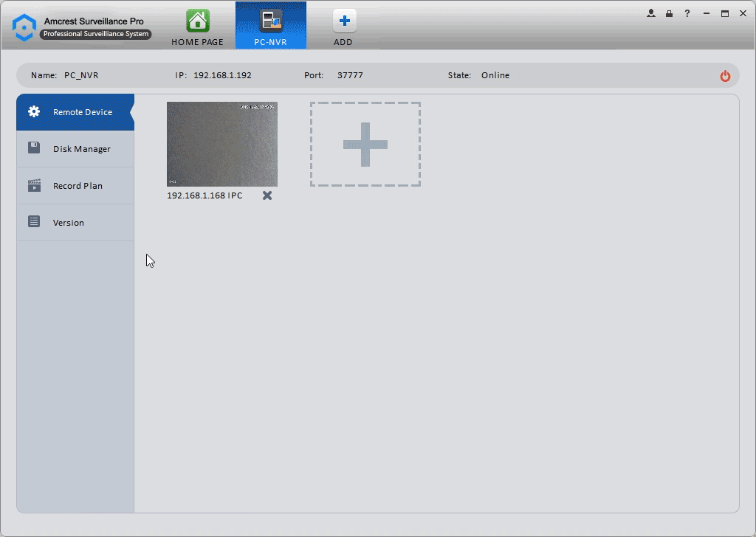Click the ADD plus button in header
Viewport: 756px width, 537px height.
(344, 21)
